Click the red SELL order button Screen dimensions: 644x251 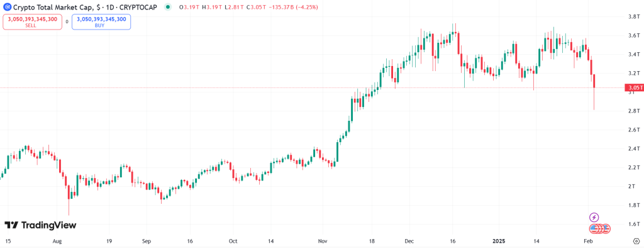(x=33, y=22)
